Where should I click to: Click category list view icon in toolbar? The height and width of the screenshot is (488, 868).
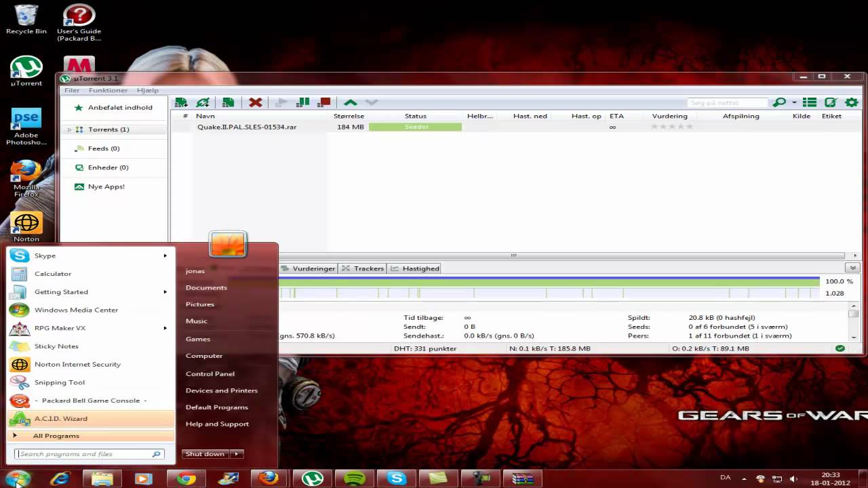[x=810, y=102]
